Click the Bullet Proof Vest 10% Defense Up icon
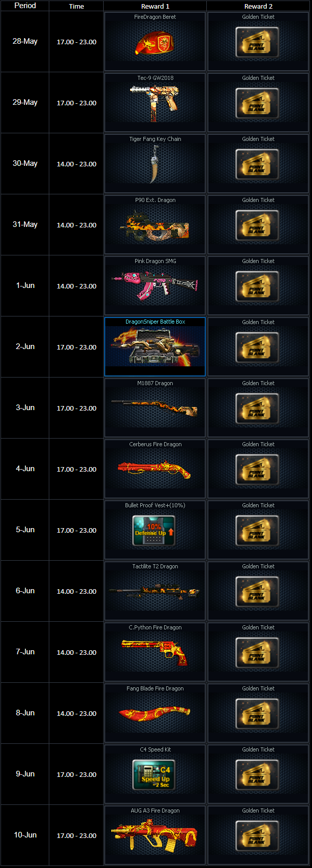This screenshot has width=312, height=868. point(154,531)
